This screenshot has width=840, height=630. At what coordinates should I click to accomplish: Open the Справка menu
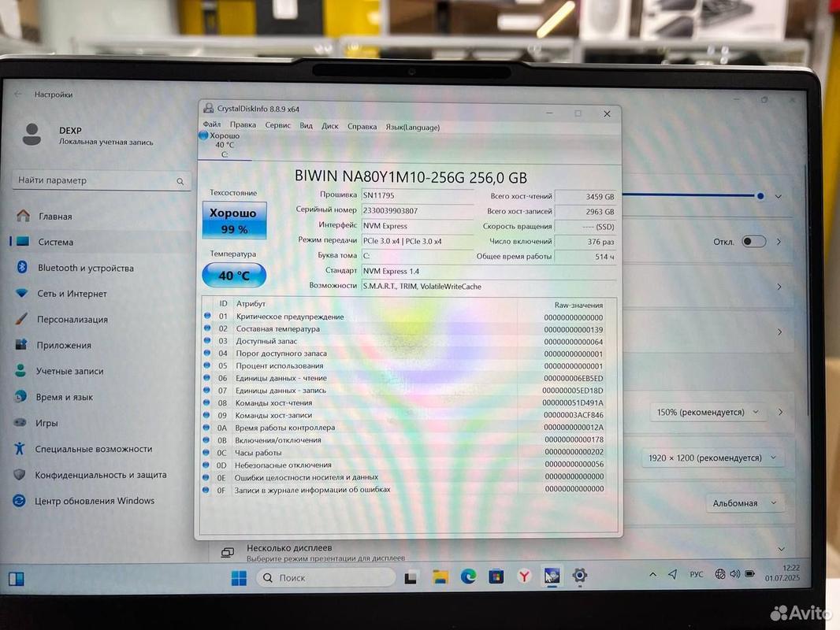click(362, 127)
